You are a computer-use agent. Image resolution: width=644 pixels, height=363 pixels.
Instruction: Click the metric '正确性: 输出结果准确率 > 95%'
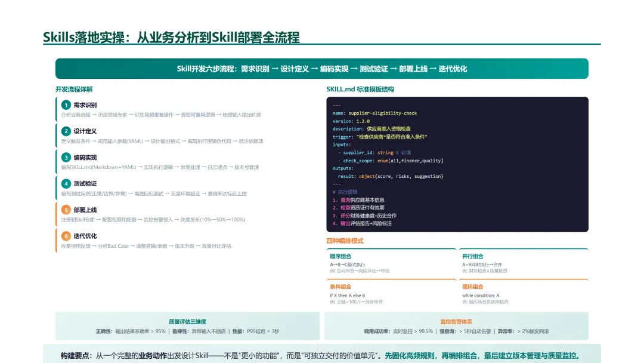tap(131, 331)
